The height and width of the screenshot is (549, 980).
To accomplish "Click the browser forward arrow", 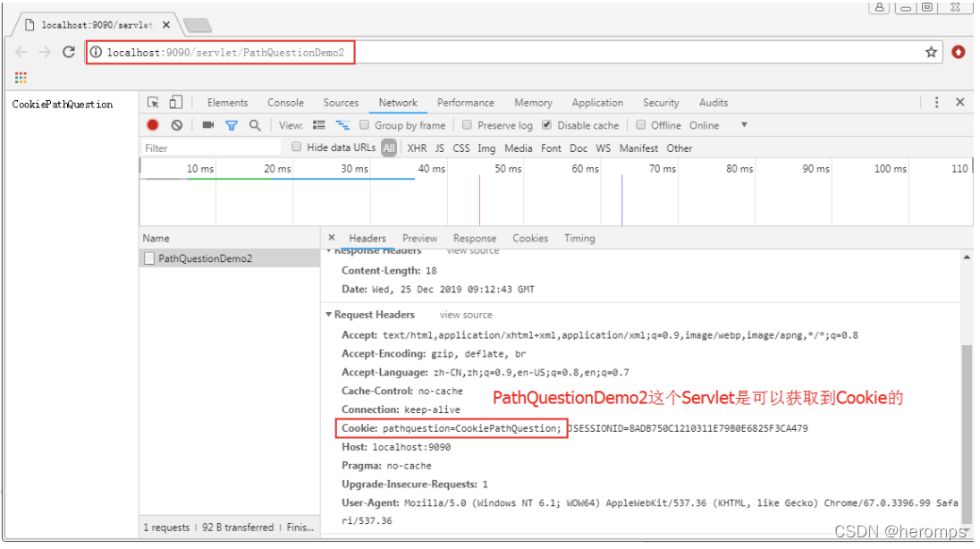I will point(45,52).
